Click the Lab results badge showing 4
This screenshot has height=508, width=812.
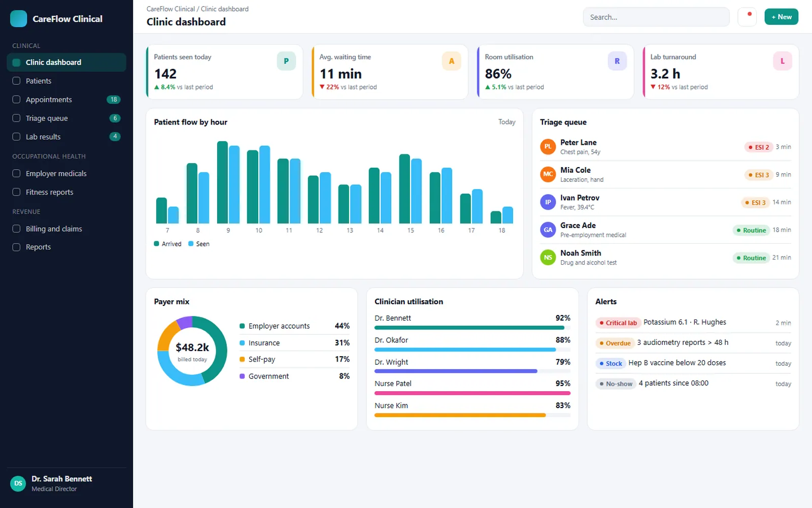115,136
